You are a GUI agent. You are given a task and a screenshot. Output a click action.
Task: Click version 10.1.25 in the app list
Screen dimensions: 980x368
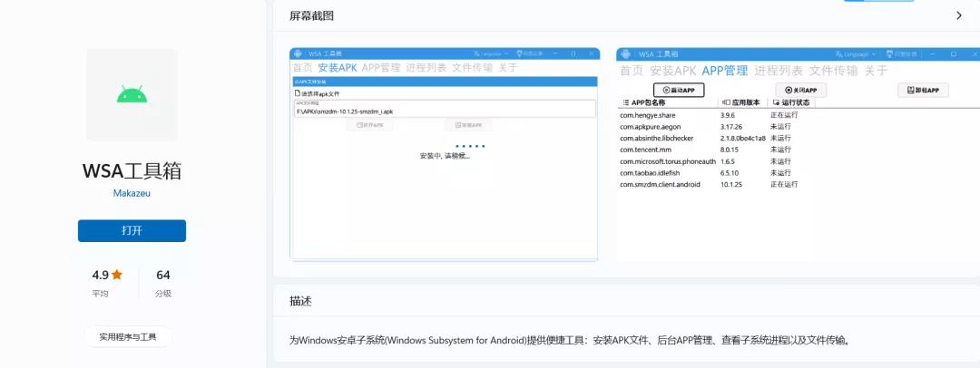730,184
